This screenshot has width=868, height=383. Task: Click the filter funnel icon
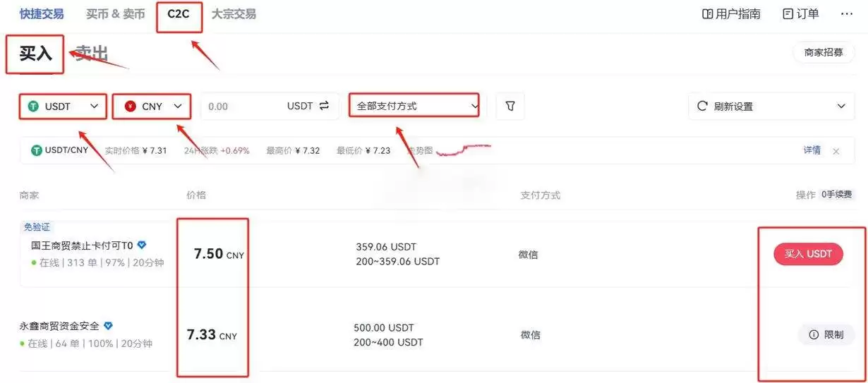pyautogui.click(x=510, y=106)
